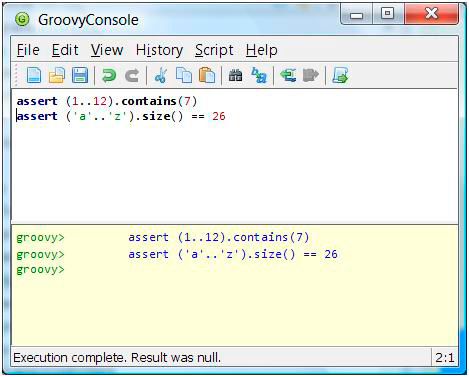The image size is (469, 377).
Task: Save script with the floppy disk icon
Action: [80, 75]
